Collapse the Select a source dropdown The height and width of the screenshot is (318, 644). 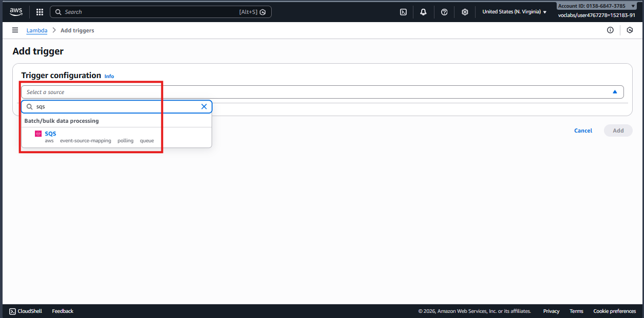click(x=615, y=91)
